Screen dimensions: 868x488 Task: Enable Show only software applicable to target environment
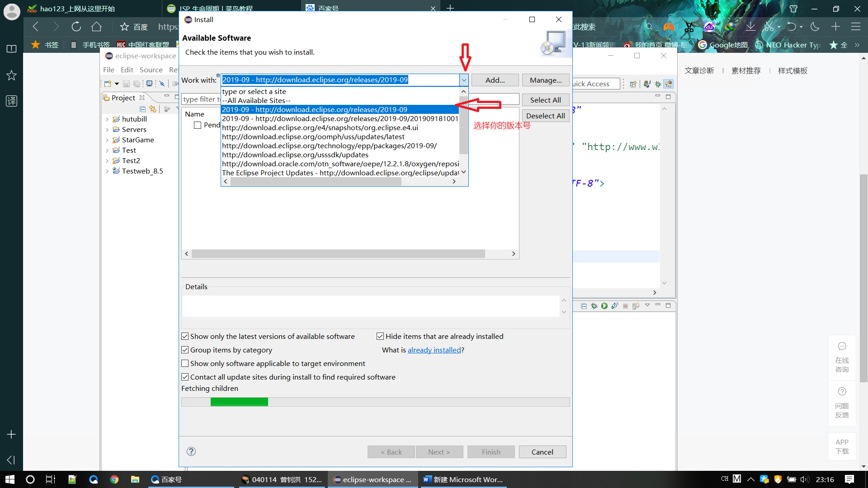coord(185,363)
